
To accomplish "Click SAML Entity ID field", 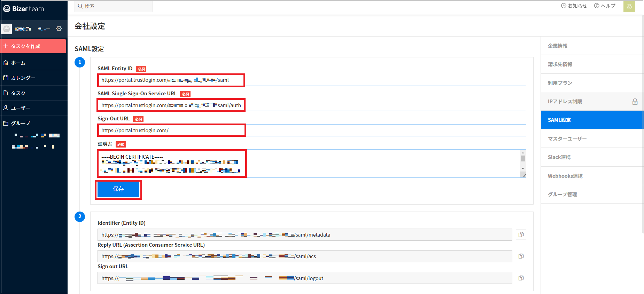I will tap(312, 80).
